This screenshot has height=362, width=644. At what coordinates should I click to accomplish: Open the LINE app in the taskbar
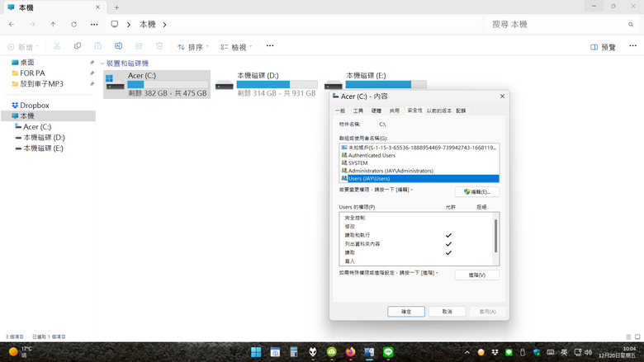388,352
